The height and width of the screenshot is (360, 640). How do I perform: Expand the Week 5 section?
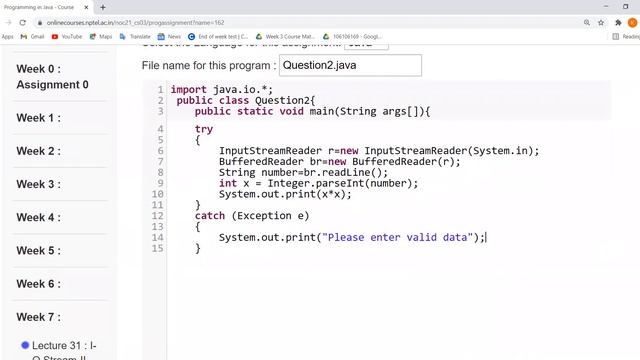pyautogui.click(x=38, y=251)
